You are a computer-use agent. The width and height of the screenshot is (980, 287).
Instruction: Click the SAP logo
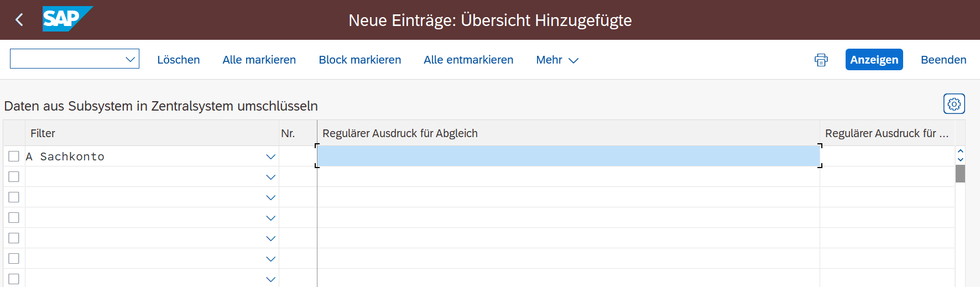[67, 19]
